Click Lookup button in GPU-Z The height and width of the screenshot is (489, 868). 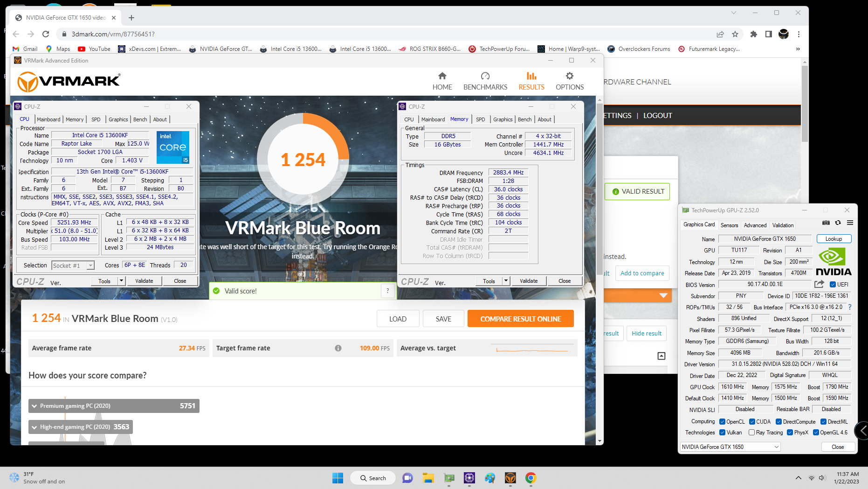coord(834,239)
